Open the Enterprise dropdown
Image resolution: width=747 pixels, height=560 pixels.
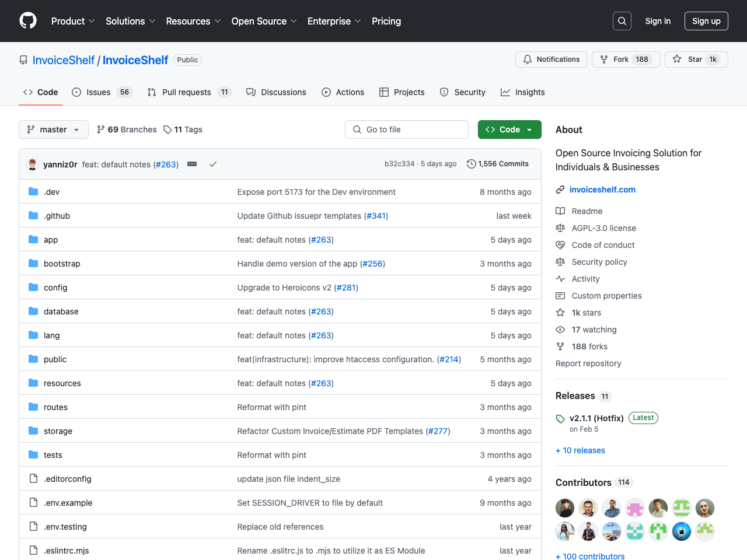[334, 21]
